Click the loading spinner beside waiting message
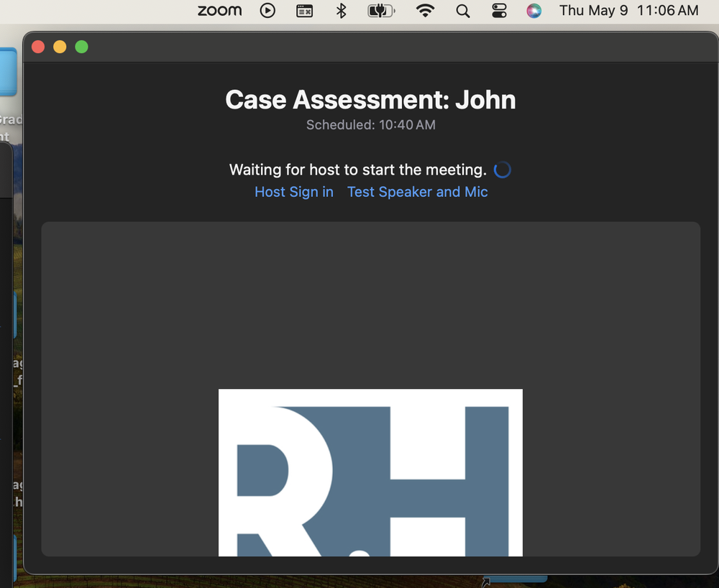The image size is (719, 588). pos(503,170)
